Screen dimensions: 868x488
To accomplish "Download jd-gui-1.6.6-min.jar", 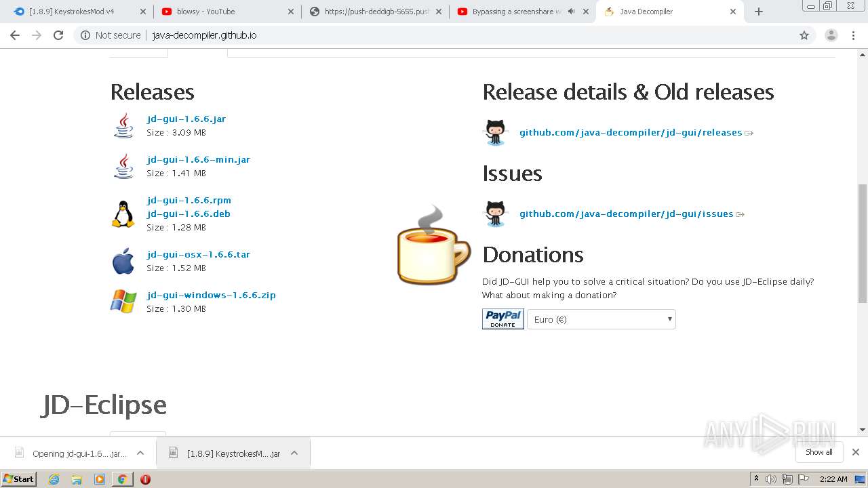I will pos(199,159).
